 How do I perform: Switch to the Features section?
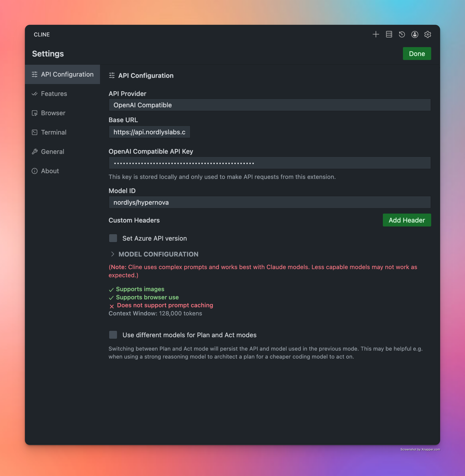[x=54, y=94]
